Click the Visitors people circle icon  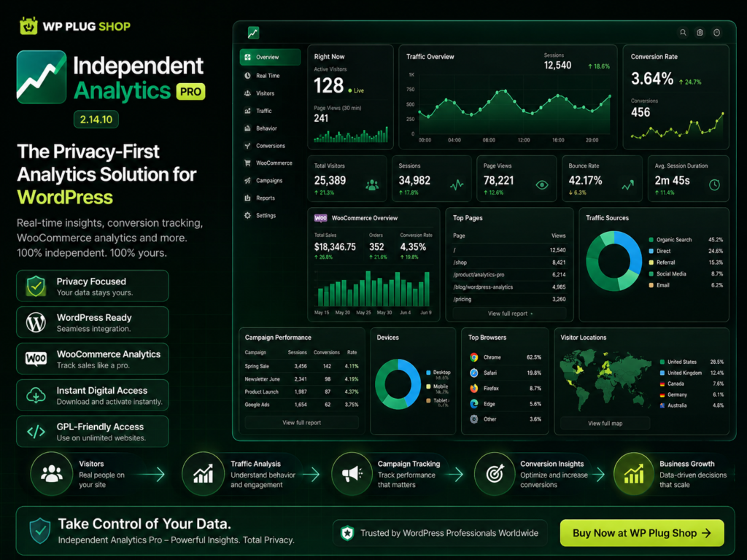[52, 474]
